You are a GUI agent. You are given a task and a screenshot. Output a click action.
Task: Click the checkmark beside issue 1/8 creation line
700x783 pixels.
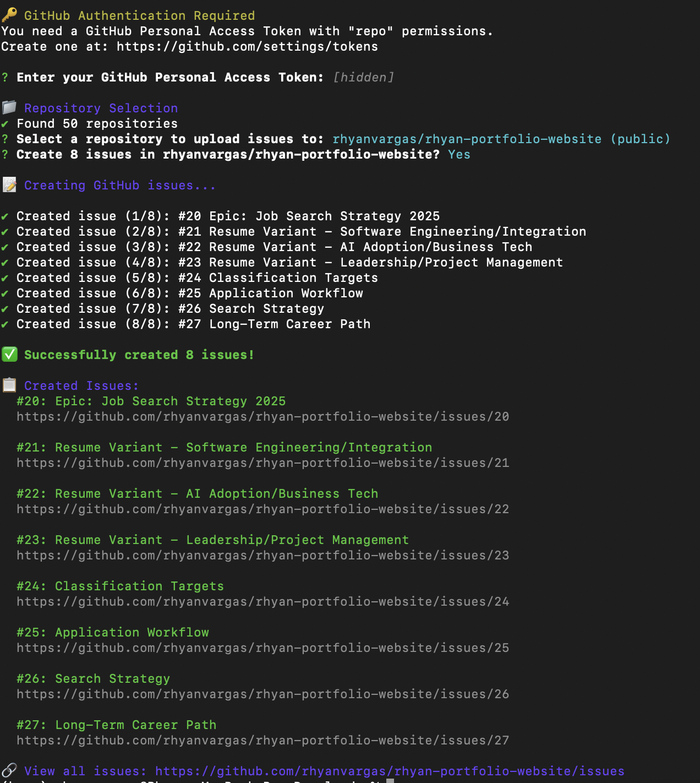tap(6, 216)
